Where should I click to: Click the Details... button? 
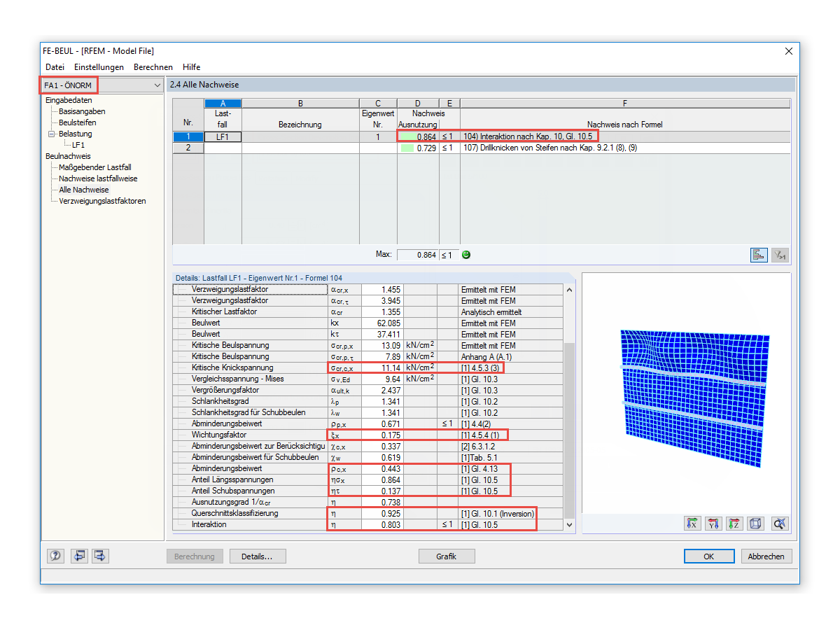(x=258, y=556)
